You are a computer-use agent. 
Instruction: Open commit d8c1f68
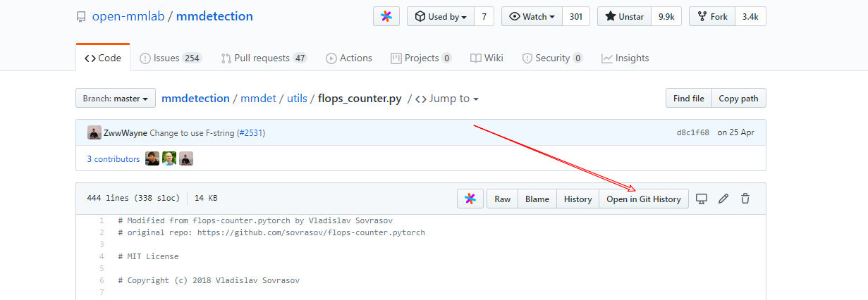(x=693, y=132)
